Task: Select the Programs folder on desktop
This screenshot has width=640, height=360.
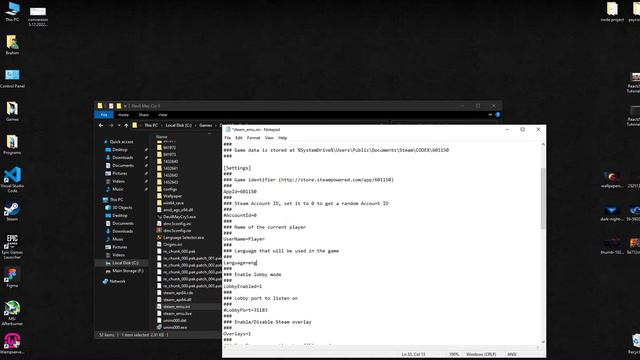Action: coord(12,145)
